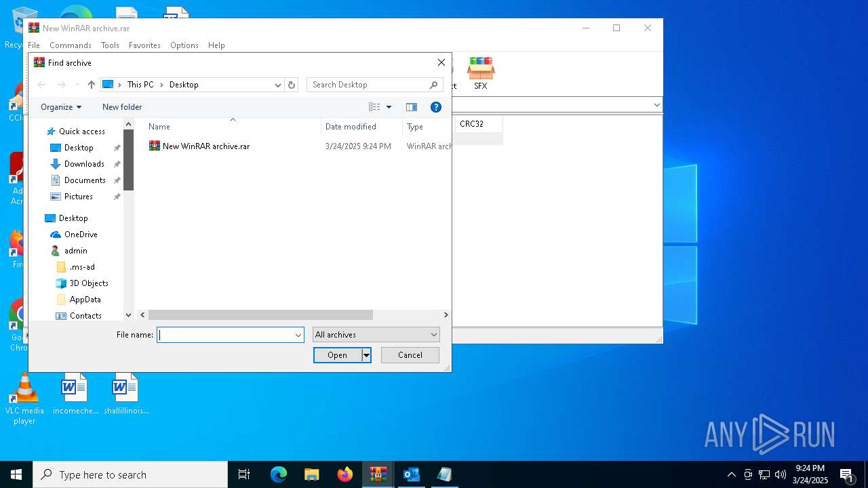Click the search magnifier in Search Desktop
868x488 pixels.
pos(434,85)
